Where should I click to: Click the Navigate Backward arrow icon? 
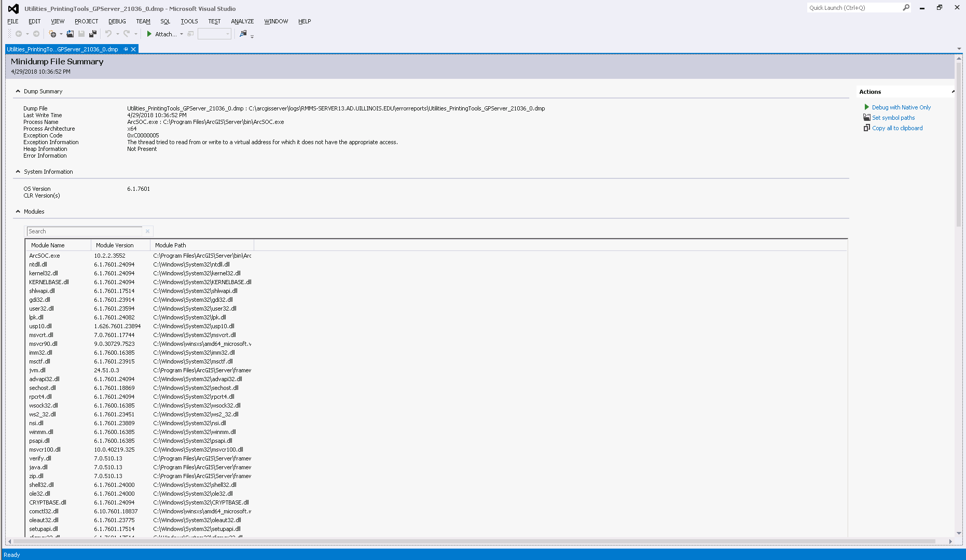pos(19,34)
